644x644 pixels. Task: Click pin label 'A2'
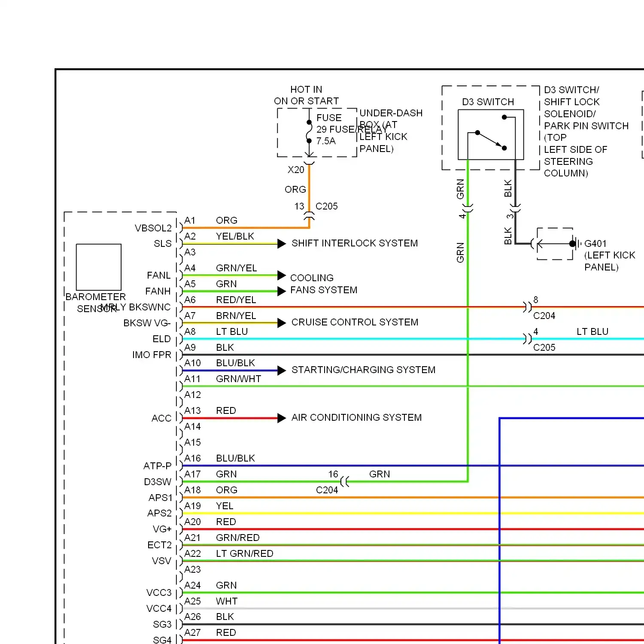(x=190, y=237)
